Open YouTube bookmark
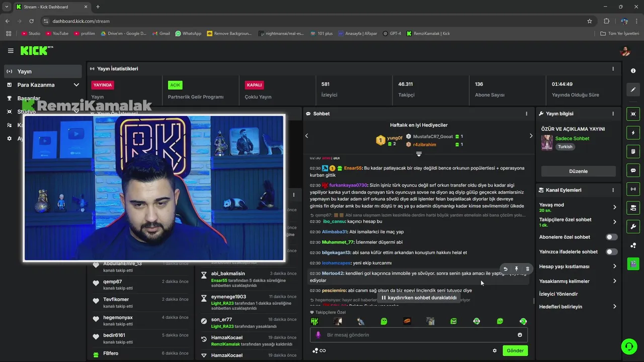Image resolution: width=644 pixels, height=362 pixels. click(57, 34)
